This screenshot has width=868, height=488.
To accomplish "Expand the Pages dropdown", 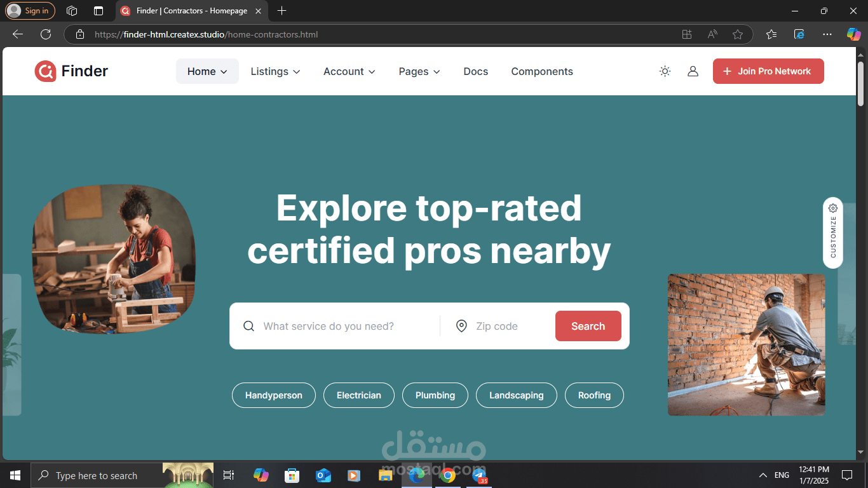I will [x=419, y=71].
